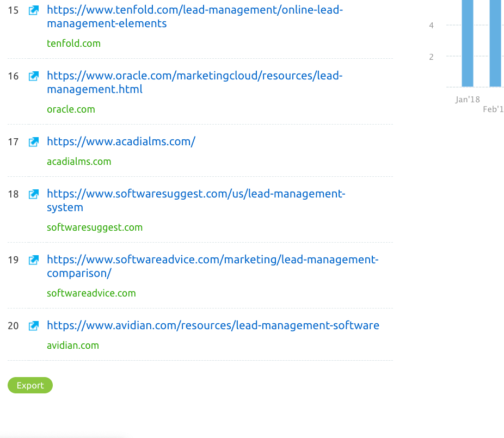This screenshot has height=438, width=504.
Task: Open the softwaresuggest.com lead-management-system URL
Action: click(x=196, y=200)
